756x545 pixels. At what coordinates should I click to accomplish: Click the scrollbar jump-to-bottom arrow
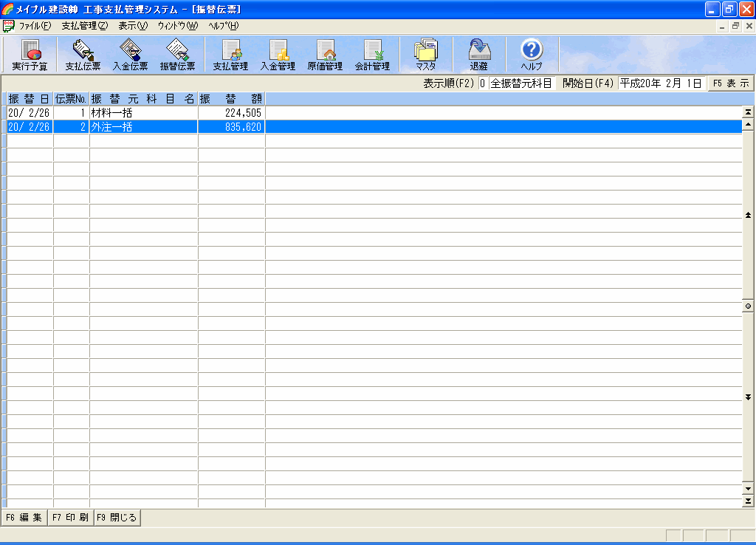[x=749, y=501]
